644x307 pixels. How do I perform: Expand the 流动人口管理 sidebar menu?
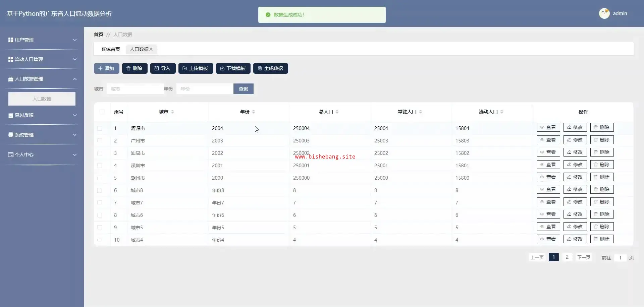[x=42, y=59]
